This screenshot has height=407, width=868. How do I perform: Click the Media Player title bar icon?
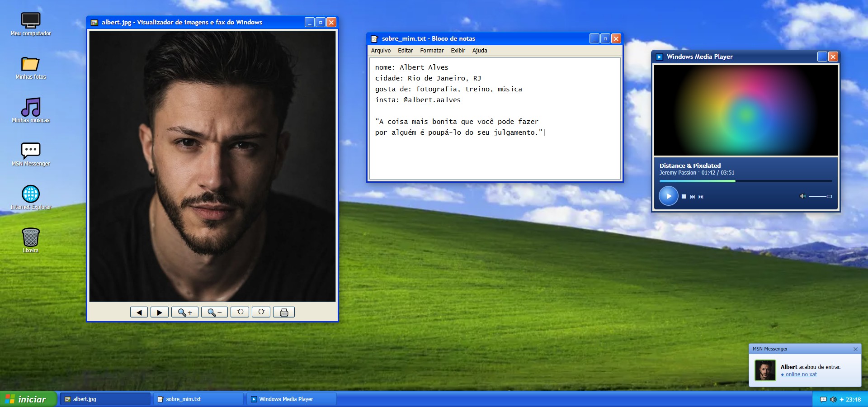(x=659, y=57)
